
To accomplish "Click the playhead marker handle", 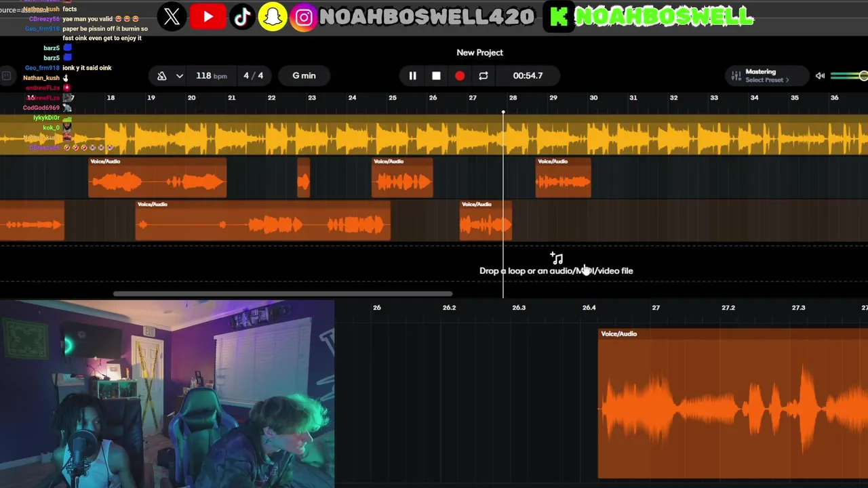I will pos(503,112).
